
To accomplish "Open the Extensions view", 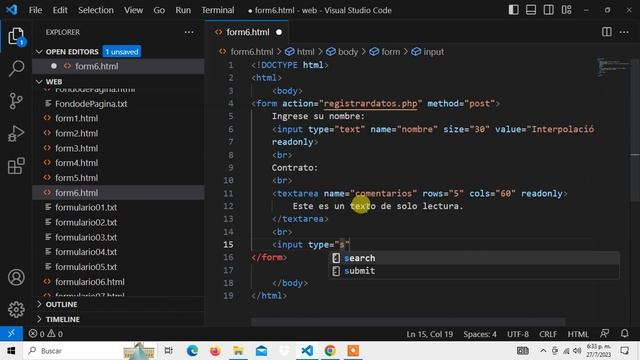I will pos(16,166).
